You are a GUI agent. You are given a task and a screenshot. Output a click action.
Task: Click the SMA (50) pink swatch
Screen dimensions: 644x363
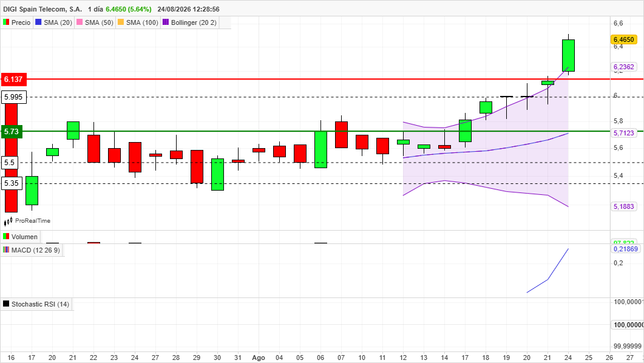point(80,22)
